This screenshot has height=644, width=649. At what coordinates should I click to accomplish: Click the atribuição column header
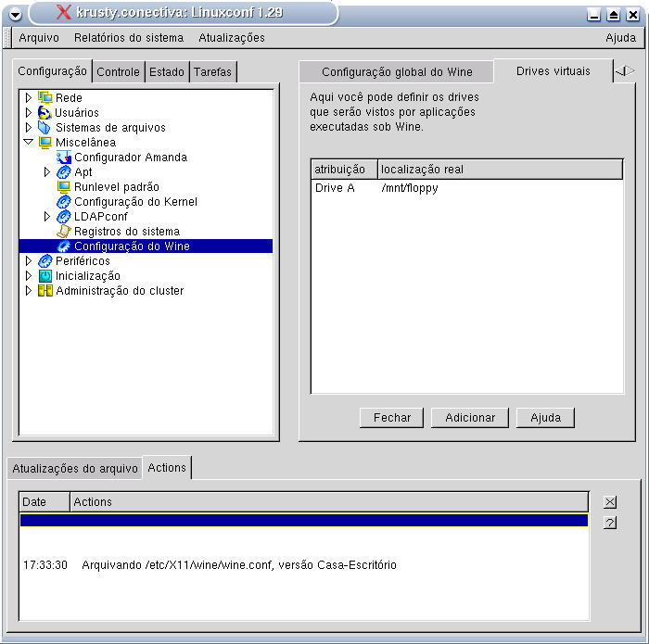coord(344,170)
